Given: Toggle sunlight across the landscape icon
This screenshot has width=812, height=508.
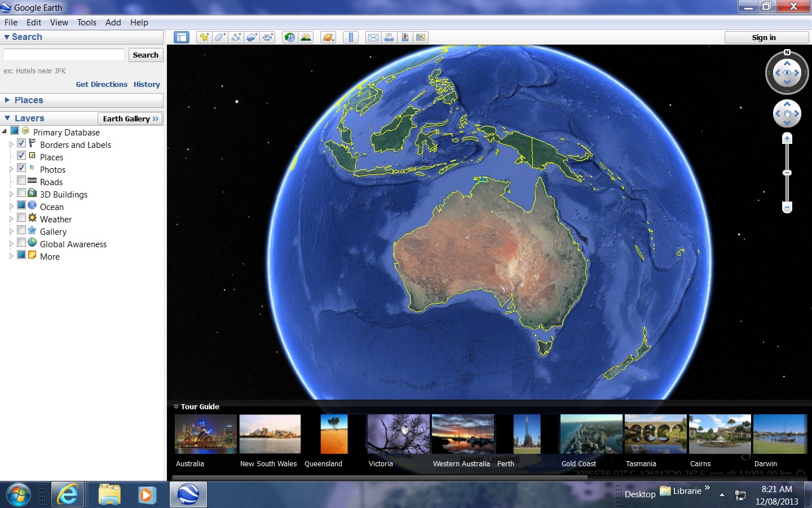Looking at the screenshot, I should click(306, 37).
